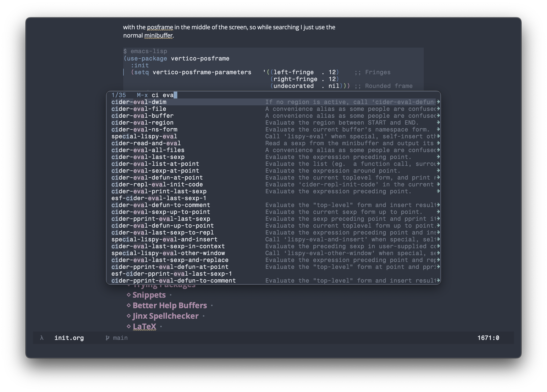Choose cider-pprint-eval-defun-at-point command
The height and width of the screenshot is (392, 547).
tap(273, 267)
